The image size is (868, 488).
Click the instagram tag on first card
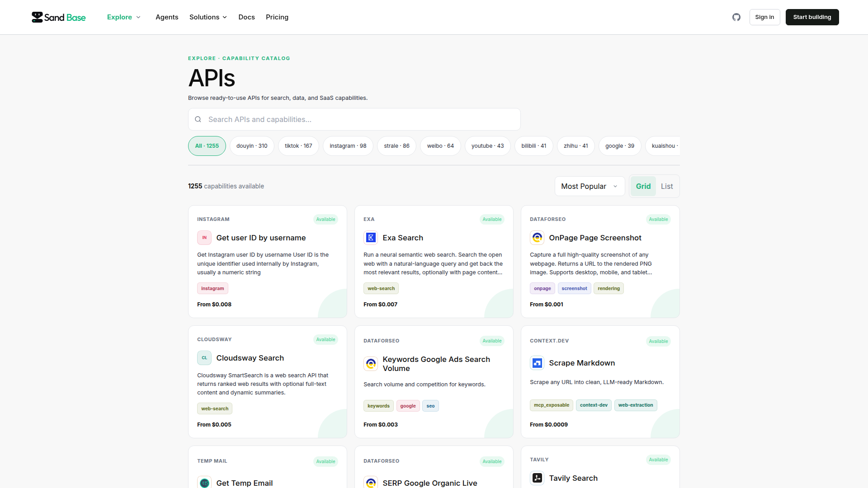click(x=212, y=288)
